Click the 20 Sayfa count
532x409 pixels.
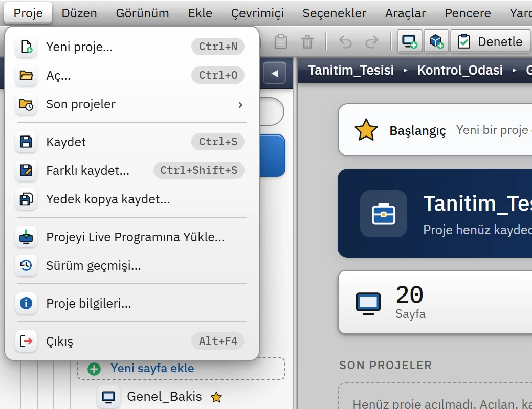410,302
